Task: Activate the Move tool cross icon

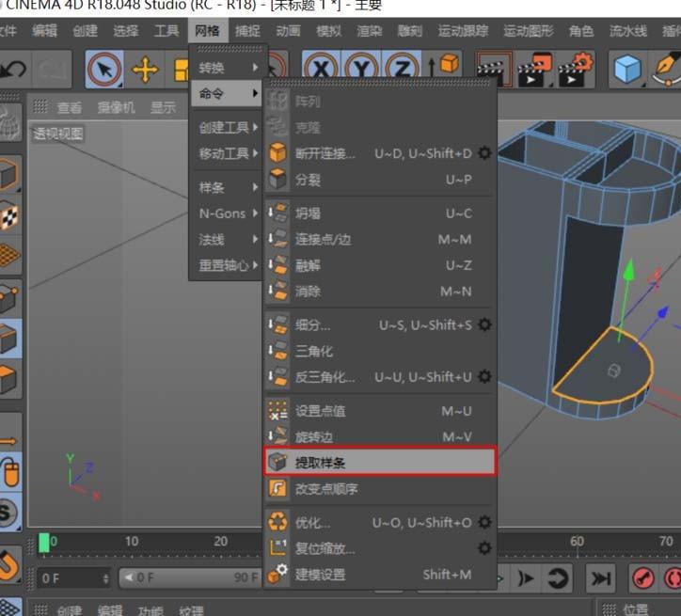Action: coord(145,69)
